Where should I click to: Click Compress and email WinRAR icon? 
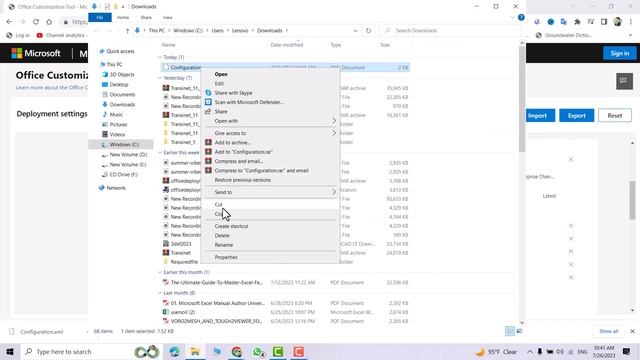pyautogui.click(x=208, y=161)
